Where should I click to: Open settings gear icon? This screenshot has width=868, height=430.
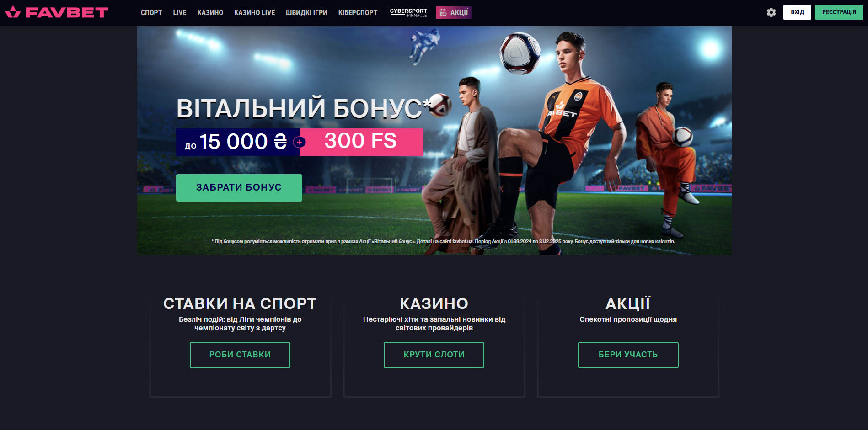[771, 12]
